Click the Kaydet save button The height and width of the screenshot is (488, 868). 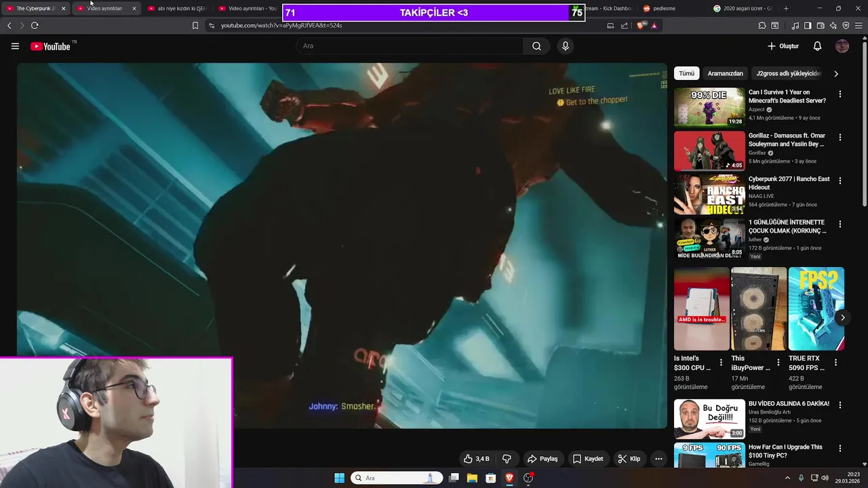pos(587,459)
